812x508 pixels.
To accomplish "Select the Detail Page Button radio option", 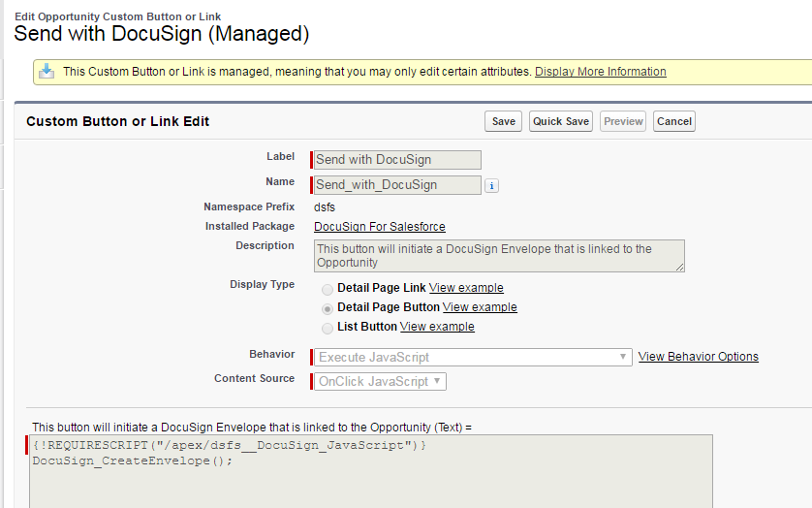I will click(328, 308).
